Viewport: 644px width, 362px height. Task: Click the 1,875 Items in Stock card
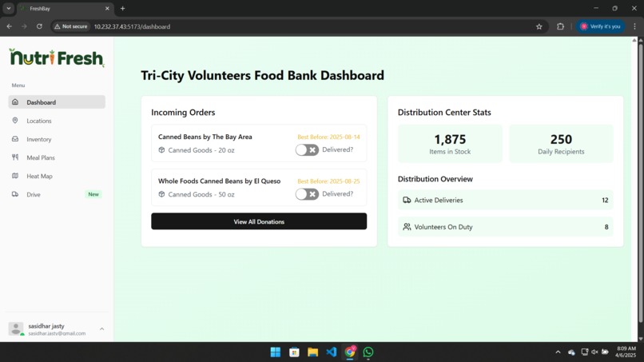coord(450,144)
